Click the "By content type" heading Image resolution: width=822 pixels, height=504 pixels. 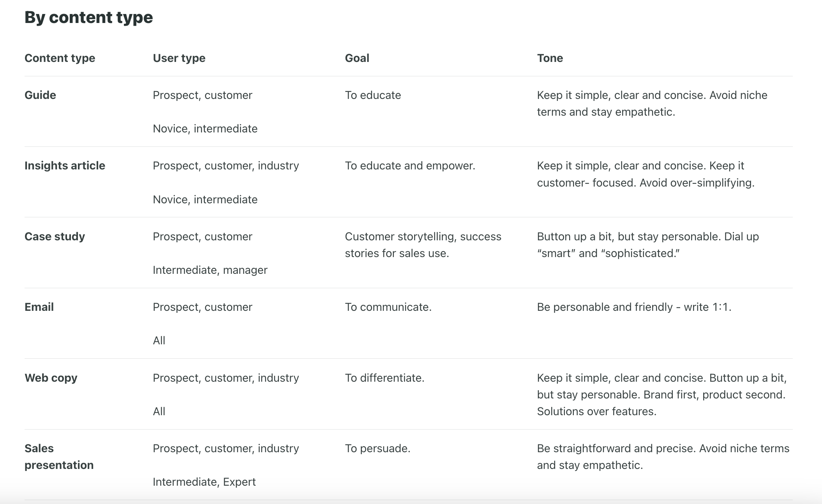click(88, 18)
